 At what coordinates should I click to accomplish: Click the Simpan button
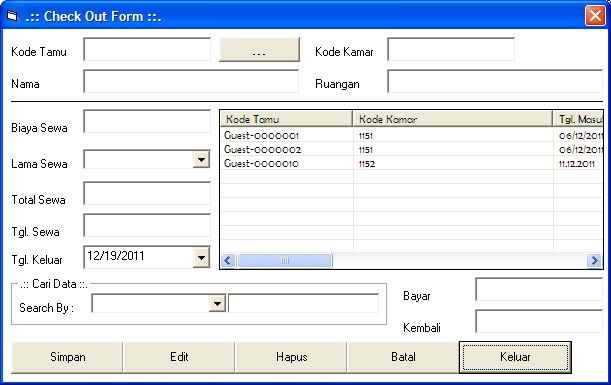(x=67, y=357)
